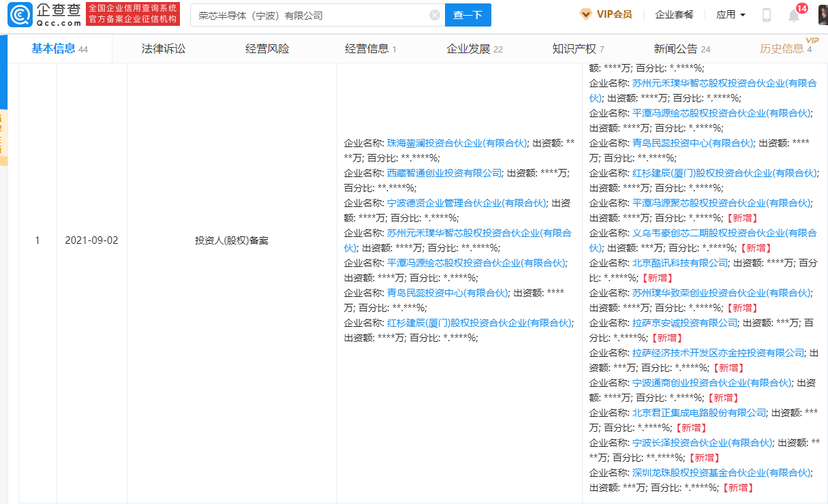Switch to the 经营信息 tab
The image size is (828, 504).
pyautogui.click(x=371, y=48)
